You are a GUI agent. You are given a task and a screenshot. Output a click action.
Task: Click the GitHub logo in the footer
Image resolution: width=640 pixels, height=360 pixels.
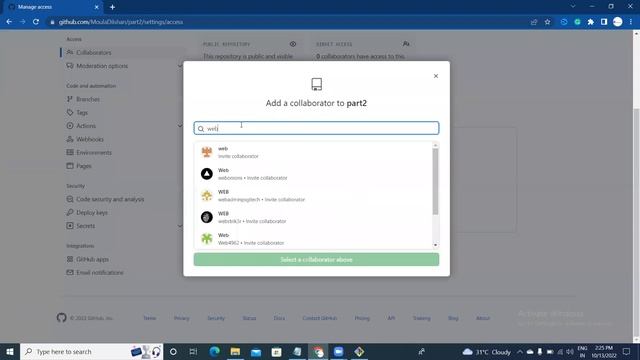61,318
